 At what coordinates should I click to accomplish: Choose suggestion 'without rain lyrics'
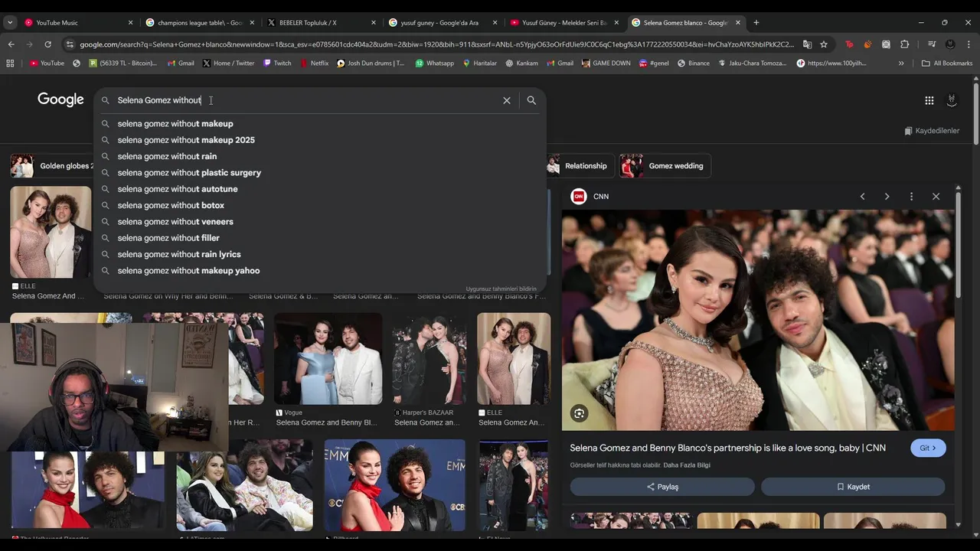click(x=320, y=254)
